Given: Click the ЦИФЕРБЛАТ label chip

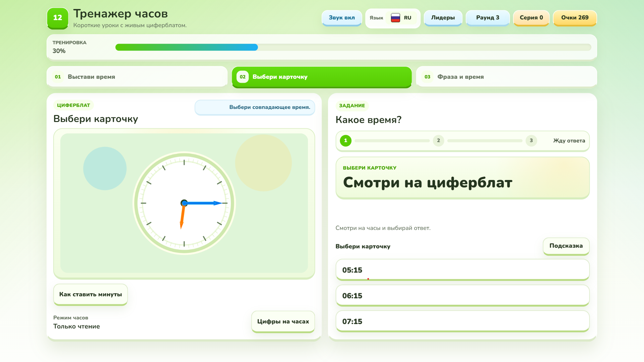Looking at the screenshot, I should coord(73,105).
